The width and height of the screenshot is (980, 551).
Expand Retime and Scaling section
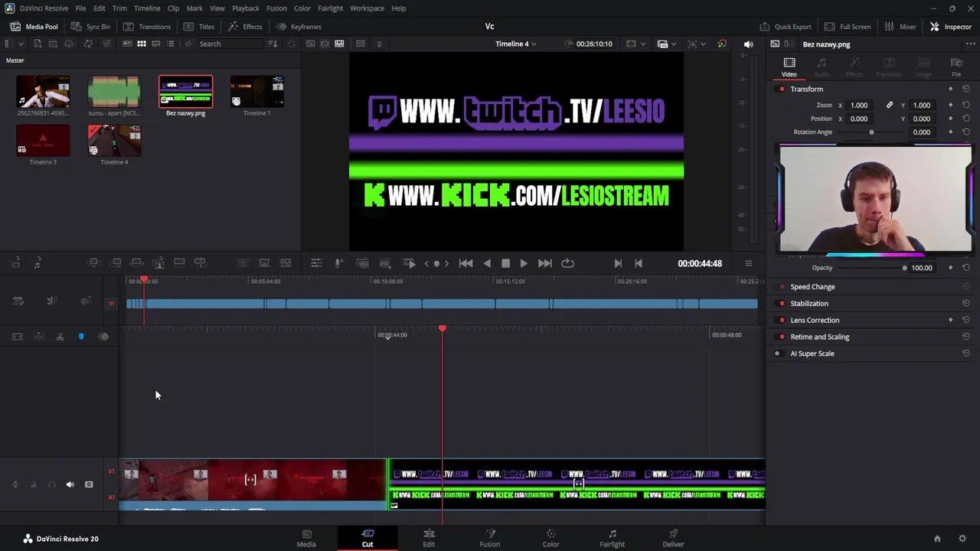pyautogui.click(x=819, y=337)
